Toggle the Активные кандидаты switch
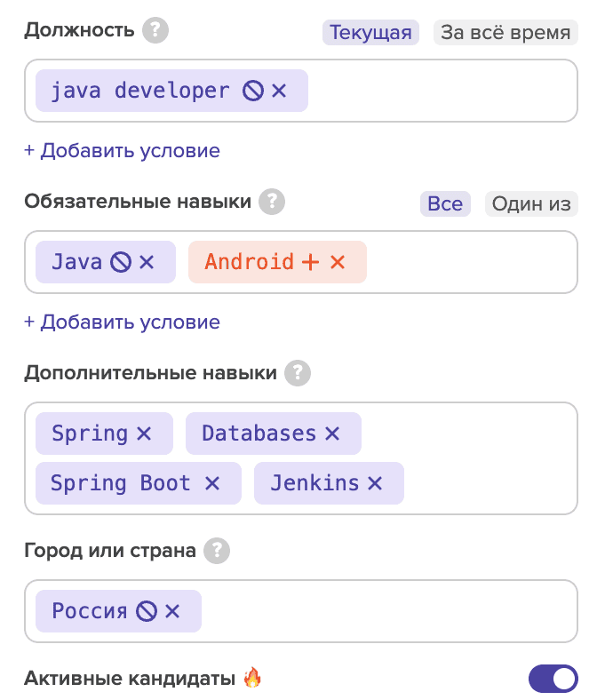This screenshot has width=597, height=700. pos(553,680)
